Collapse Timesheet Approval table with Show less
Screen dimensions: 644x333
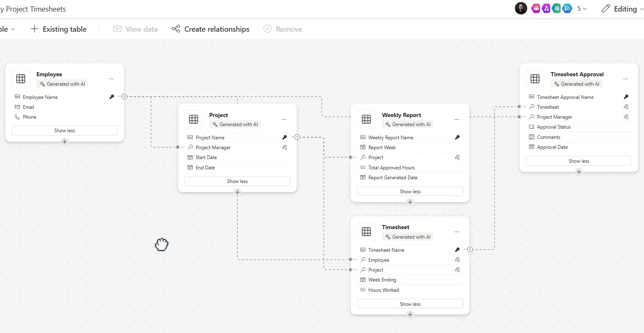pos(579,161)
